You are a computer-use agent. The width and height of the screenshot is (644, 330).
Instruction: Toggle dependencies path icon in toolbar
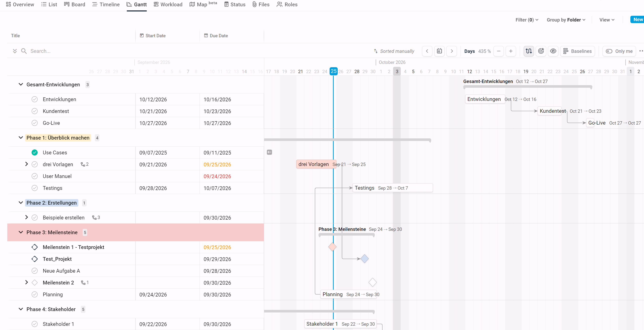tap(529, 51)
